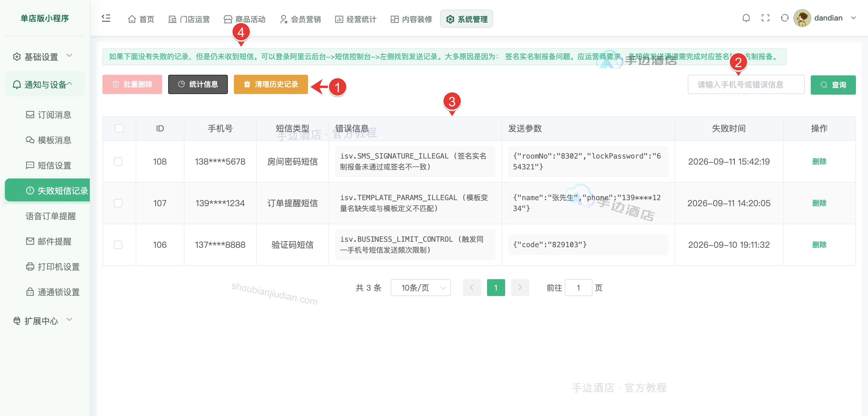Open 订阅消息 in sidebar

click(48, 115)
